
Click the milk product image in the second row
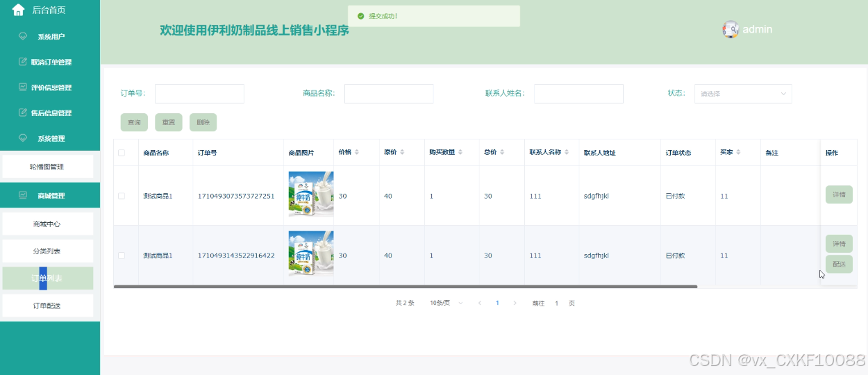311,253
